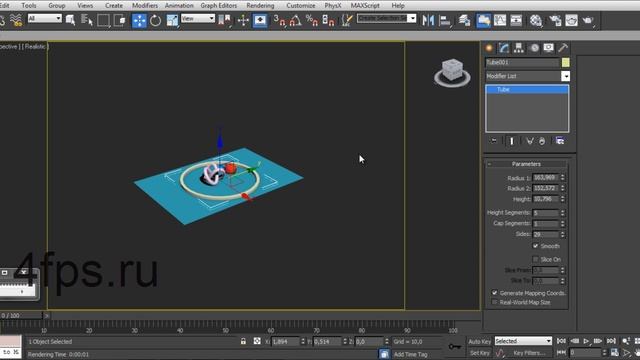640x360 pixels.
Task: Click the Render Production teapot icon
Action: [588, 20]
